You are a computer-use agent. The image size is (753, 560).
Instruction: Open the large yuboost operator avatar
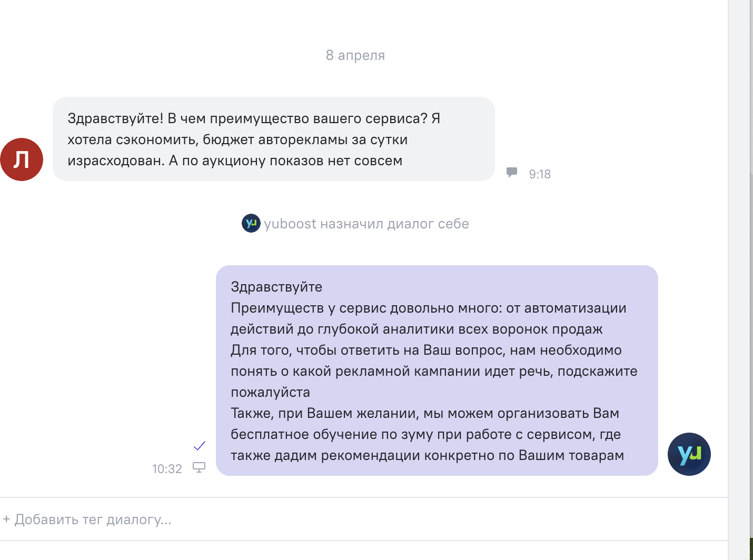pos(689,454)
